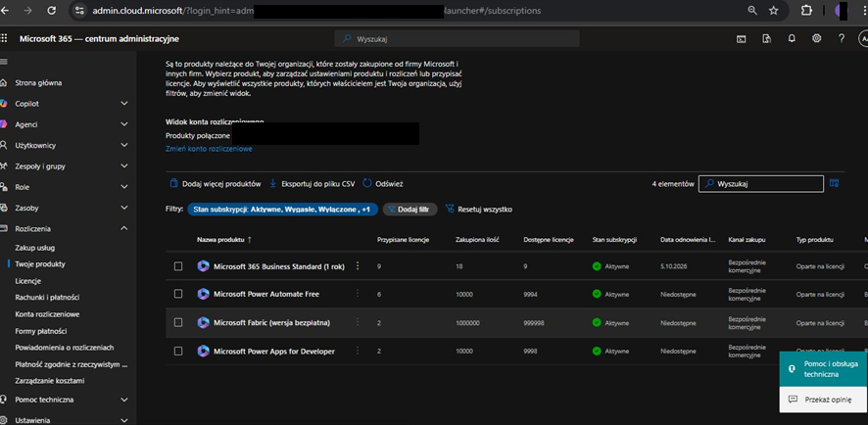Screen dimensions: 868x425
Task: Click Odśwież to refresh the list
Action: (x=383, y=184)
